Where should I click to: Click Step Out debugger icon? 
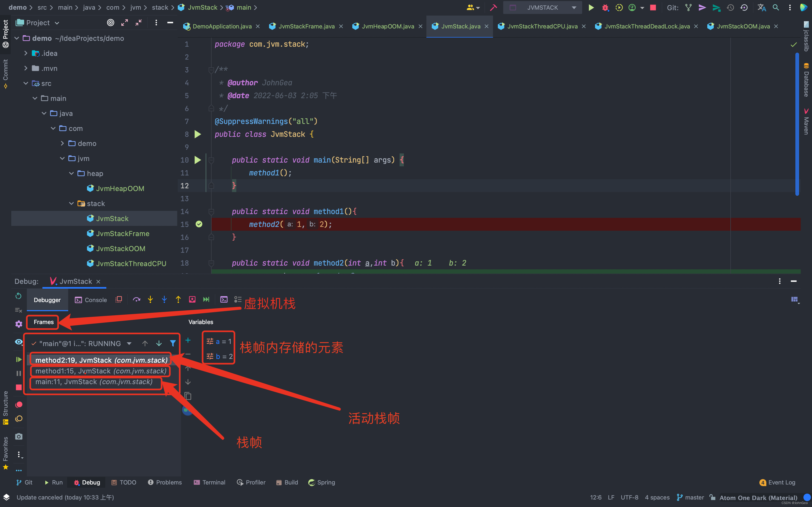[x=178, y=299]
